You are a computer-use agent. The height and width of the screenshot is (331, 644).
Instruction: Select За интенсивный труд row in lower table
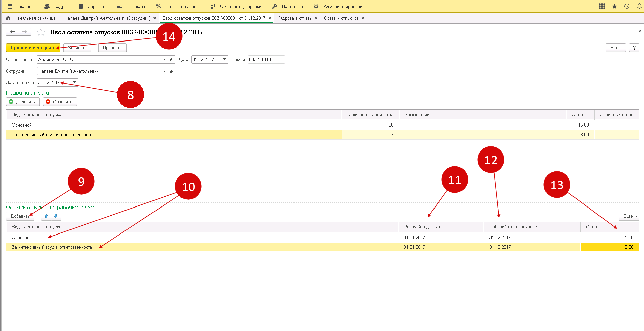(323, 247)
